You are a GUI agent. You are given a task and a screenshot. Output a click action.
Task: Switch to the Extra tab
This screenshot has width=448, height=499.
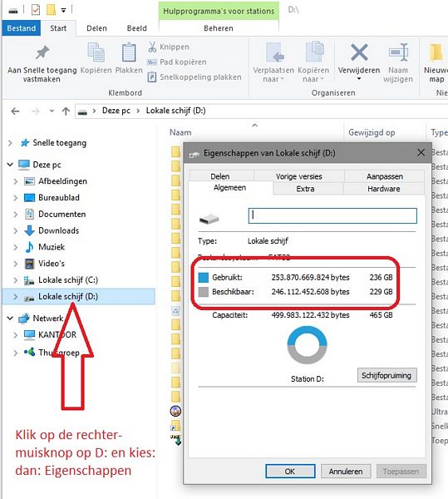(x=305, y=189)
